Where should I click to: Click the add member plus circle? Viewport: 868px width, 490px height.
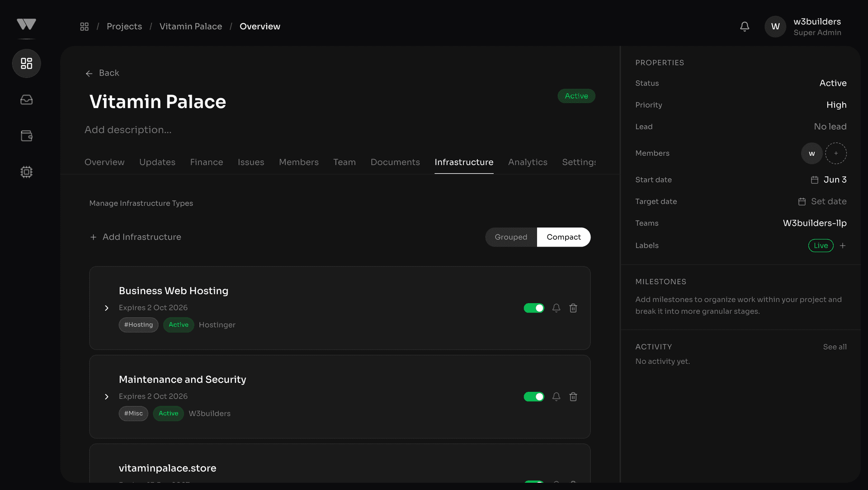click(835, 153)
